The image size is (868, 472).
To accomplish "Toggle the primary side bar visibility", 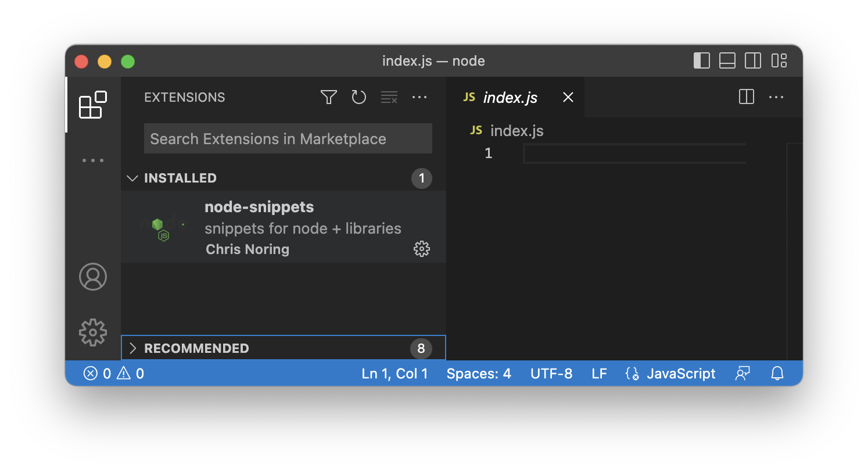I will 702,60.
